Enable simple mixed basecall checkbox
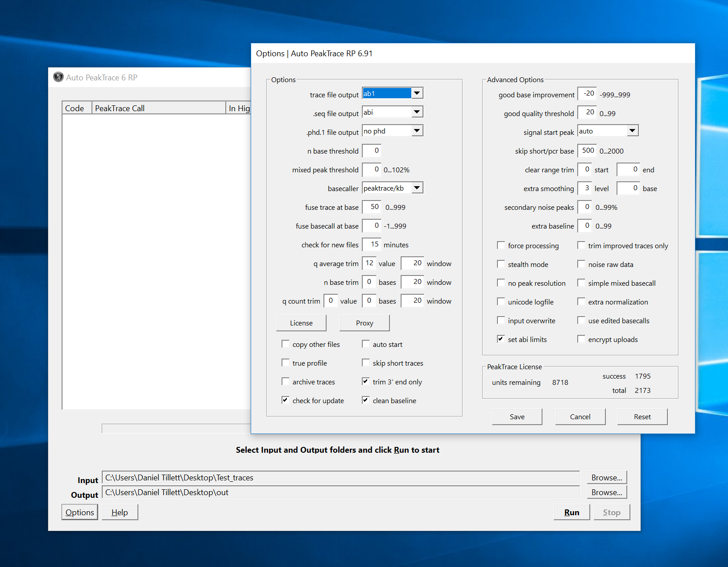The image size is (728, 567). point(581,283)
